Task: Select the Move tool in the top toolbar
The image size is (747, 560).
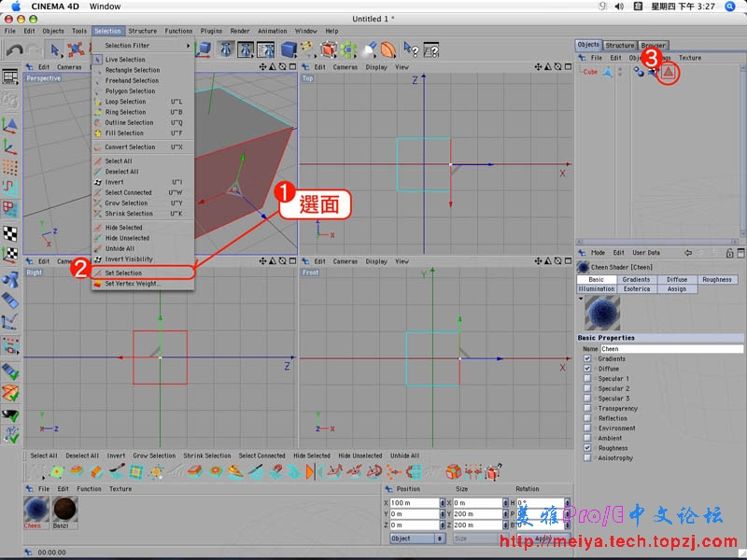Action: tap(76, 49)
